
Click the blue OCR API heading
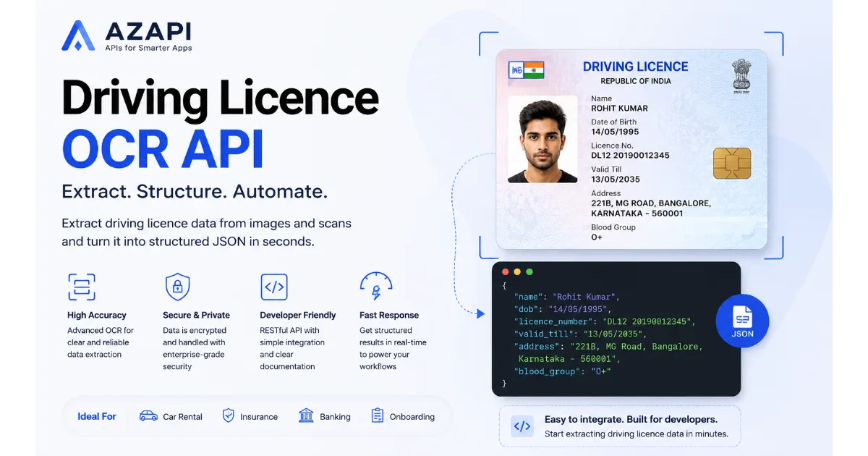click(x=163, y=150)
